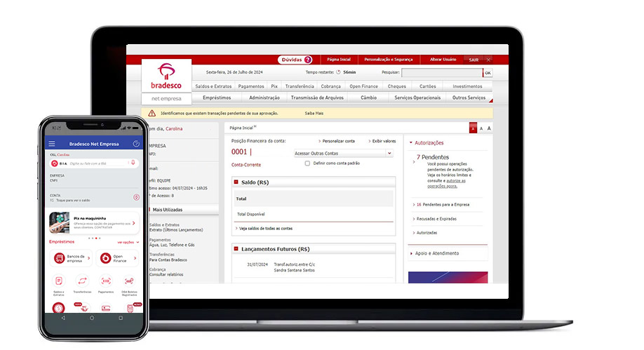The image size is (644, 350).
Task: Click the SAIR logout button
Action: click(474, 60)
